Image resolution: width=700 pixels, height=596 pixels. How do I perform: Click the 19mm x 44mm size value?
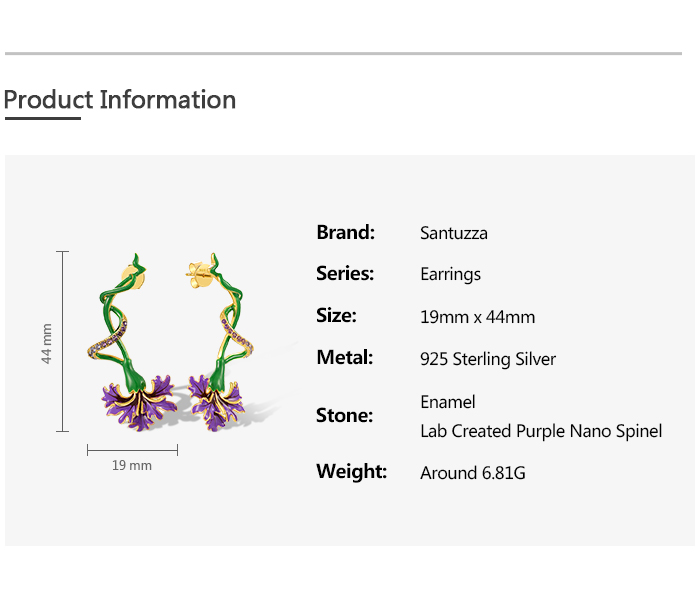point(477,317)
